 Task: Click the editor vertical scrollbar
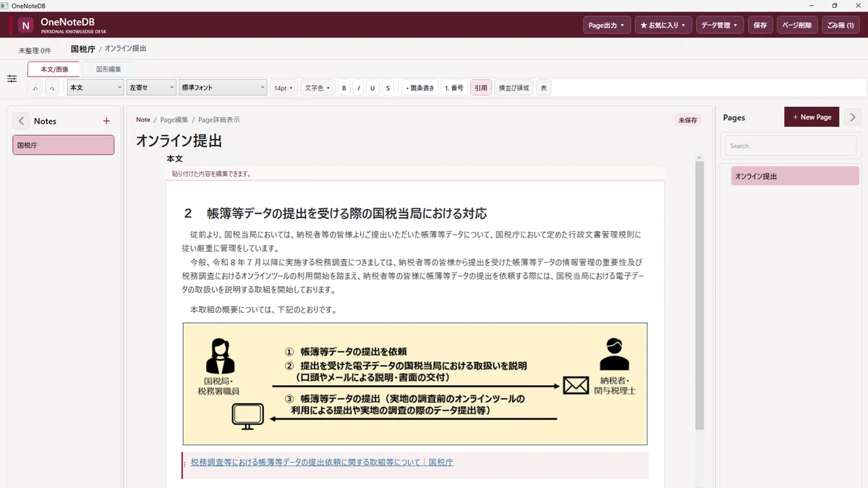699,297
